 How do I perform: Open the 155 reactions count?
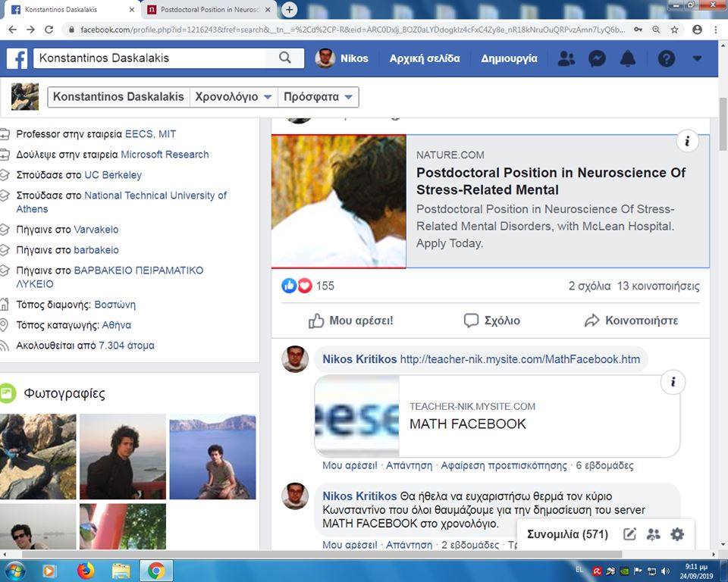325,286
